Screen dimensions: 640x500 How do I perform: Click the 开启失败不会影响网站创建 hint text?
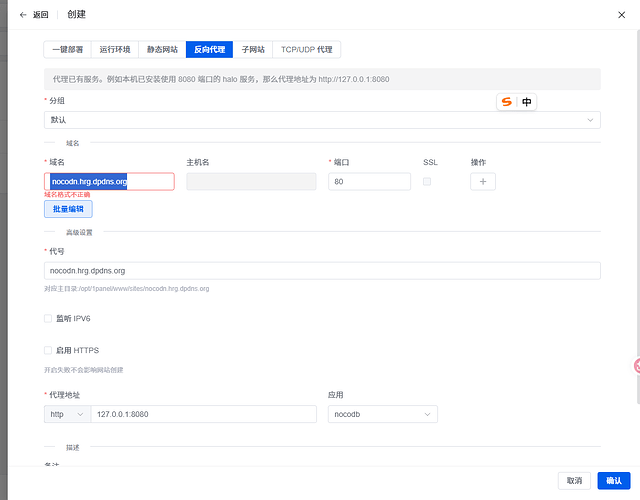pyautogui.click(x=84, y=370)
